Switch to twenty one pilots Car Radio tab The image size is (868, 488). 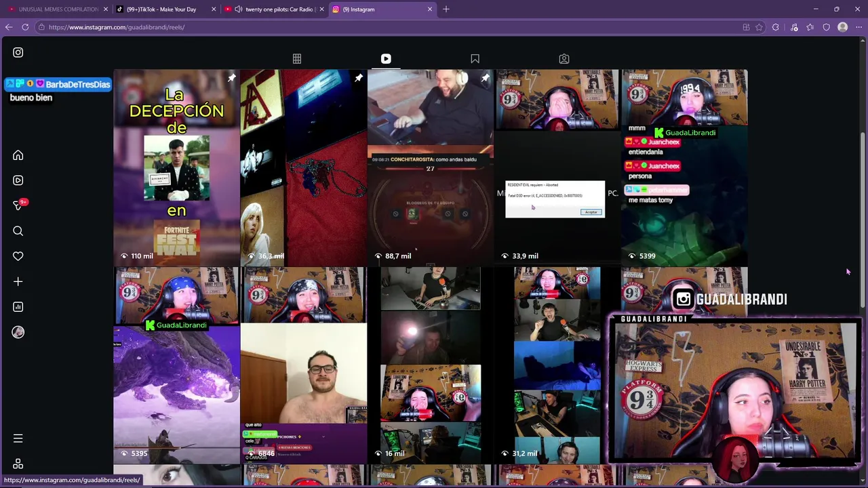[x=274, y=9]
